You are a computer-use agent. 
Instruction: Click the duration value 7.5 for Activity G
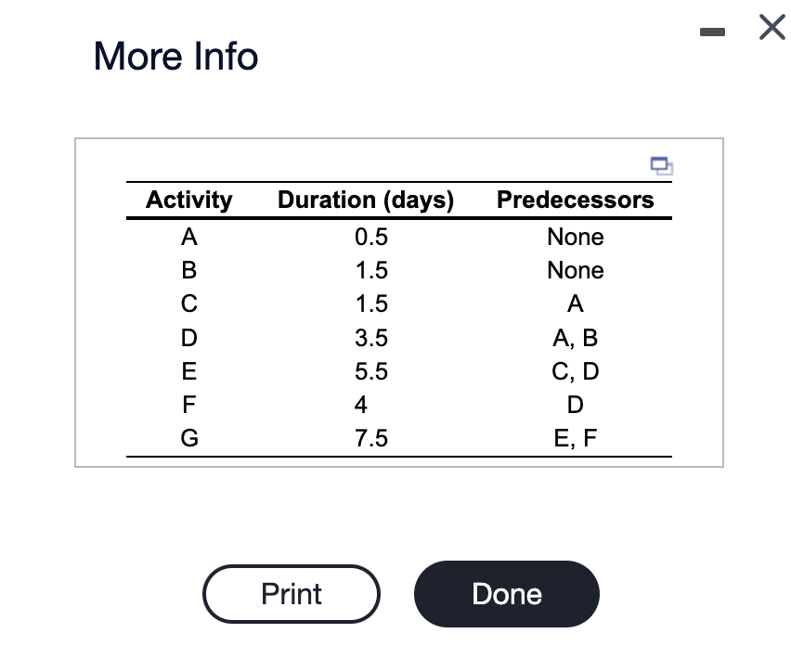(x=372, y=437)
